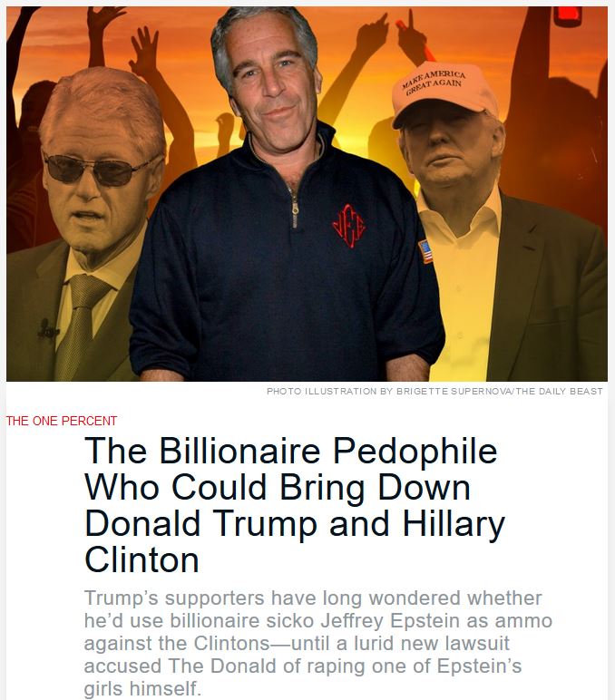Click the word "Clinton" ending the headline
Viewport: 615px width, 700px height.
click(x=142, y=559)
